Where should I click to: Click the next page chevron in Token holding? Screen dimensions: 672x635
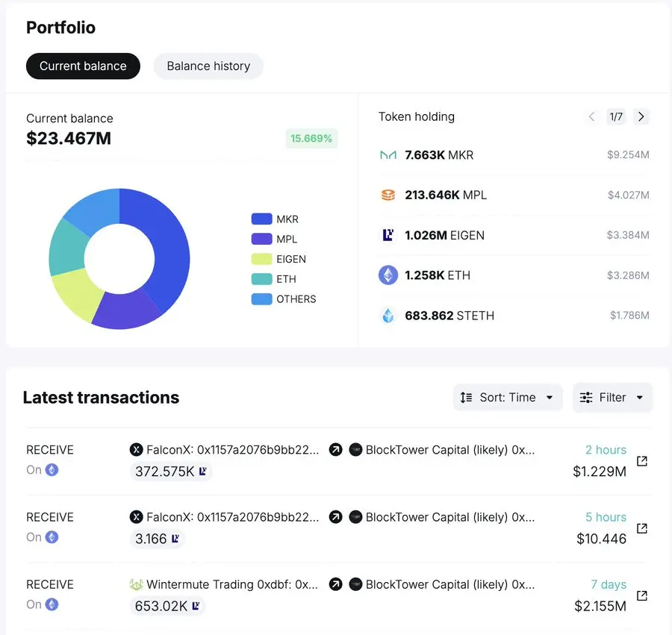click(641, 116)
